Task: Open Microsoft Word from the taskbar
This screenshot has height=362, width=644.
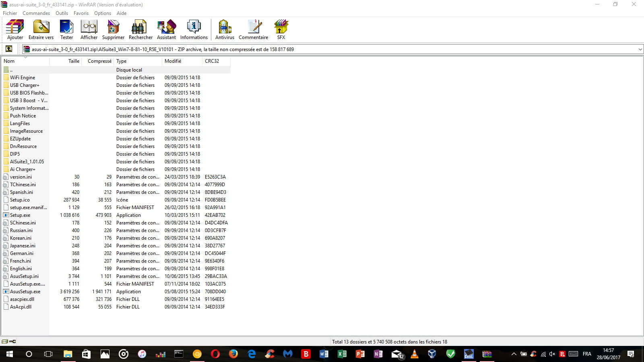Action: pyautogui.click(x=324, y=354)
